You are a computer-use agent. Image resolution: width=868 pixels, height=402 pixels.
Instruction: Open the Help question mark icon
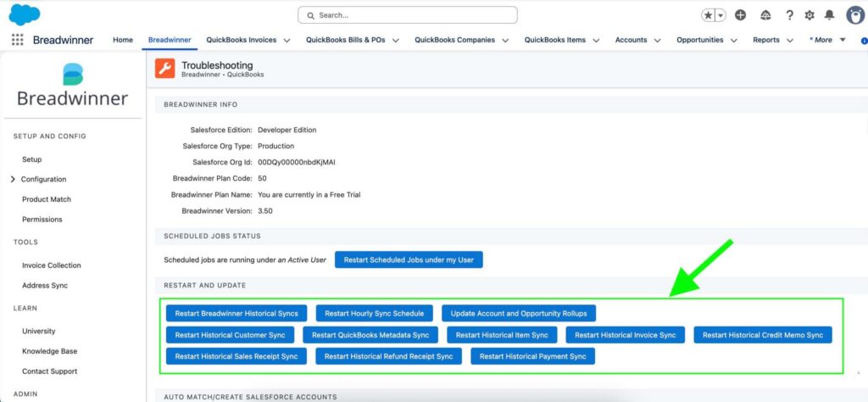[x=789, y=15]
